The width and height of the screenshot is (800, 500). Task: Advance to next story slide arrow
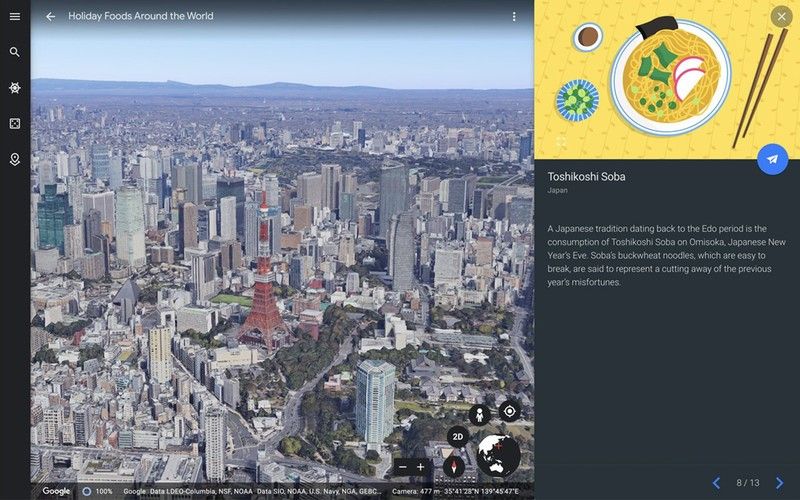tap(779, 483)
